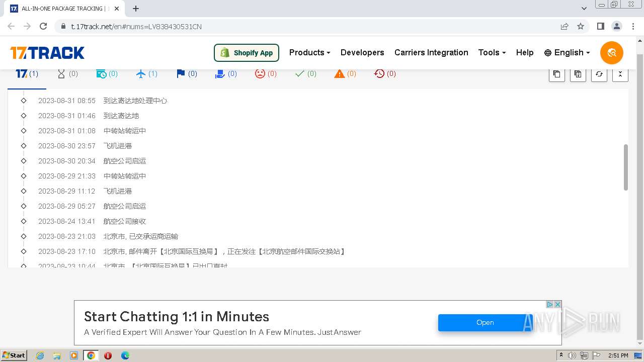Click the copy tracking numbers icon

coord(556,74)
